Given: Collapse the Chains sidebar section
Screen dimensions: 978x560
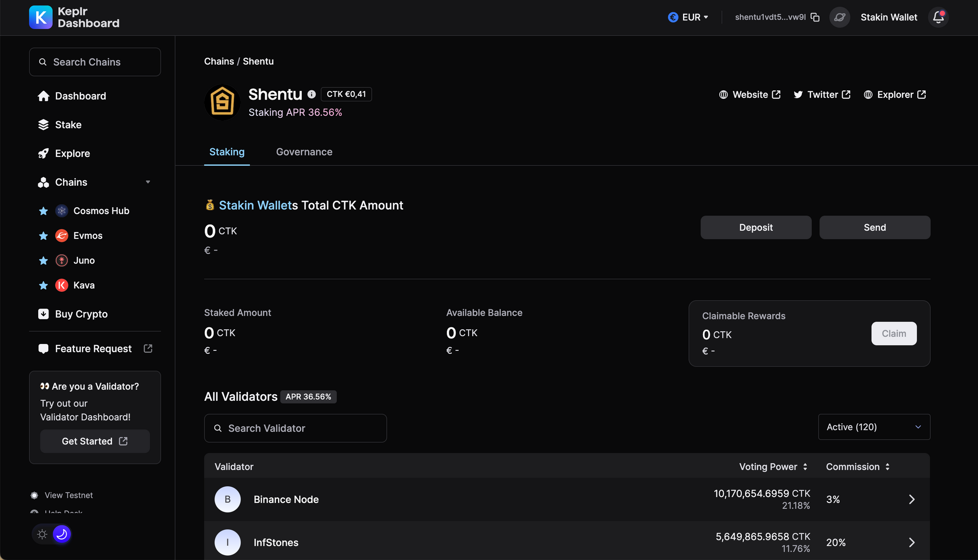Looking at the screenshot, I should point(148,182).
